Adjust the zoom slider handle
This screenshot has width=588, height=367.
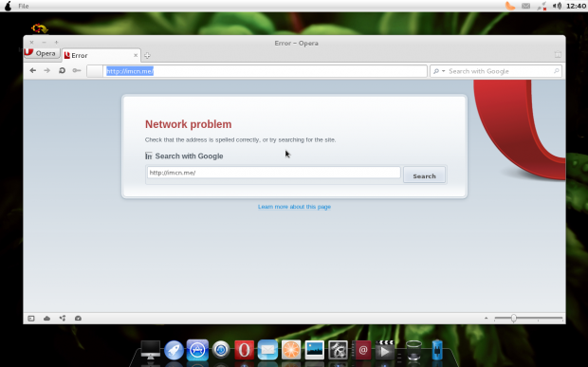pos(514,319)
